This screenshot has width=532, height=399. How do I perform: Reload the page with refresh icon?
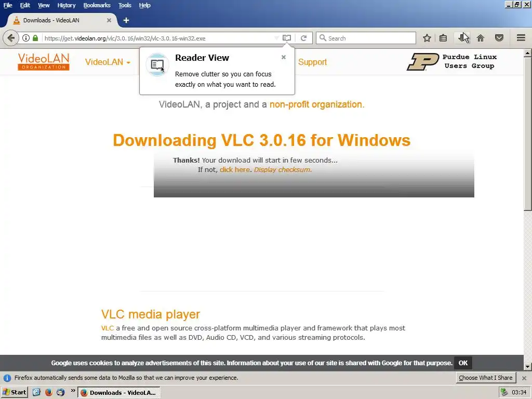303,38
